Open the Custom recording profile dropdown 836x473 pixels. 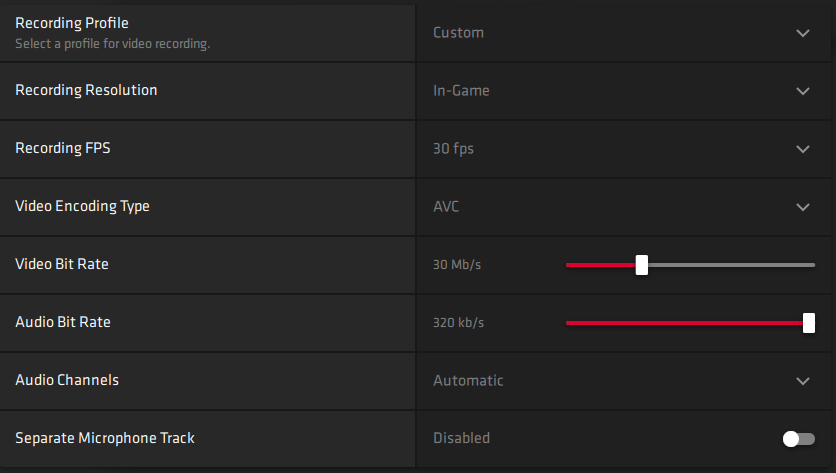pyautogui.click(x=623, y=33)
